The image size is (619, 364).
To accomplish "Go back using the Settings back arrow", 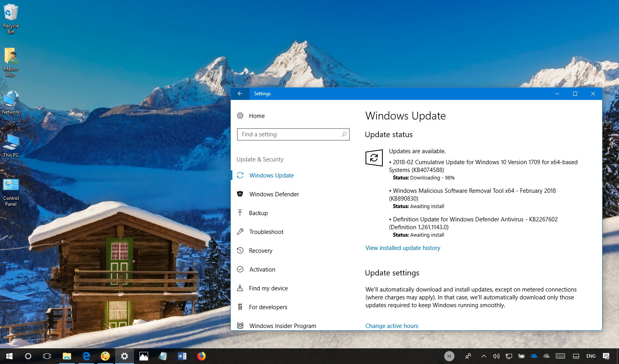I will pyautogui.click(x=240, y=94).
